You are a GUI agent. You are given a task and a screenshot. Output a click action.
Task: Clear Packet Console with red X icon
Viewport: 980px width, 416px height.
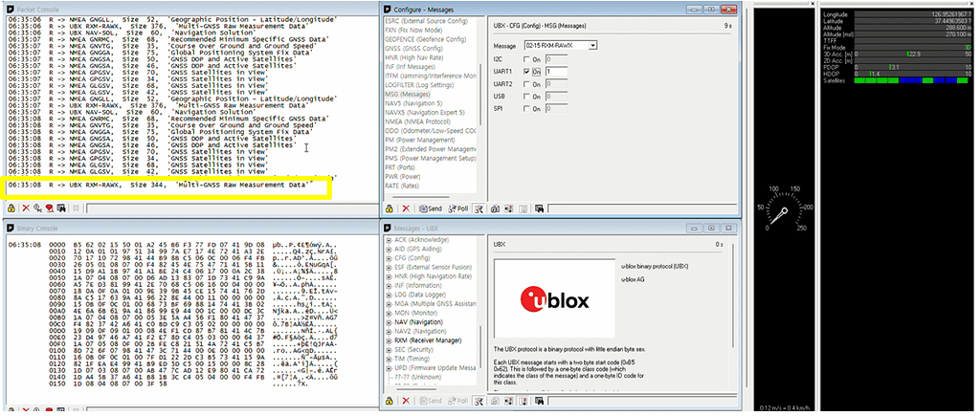pos(25,208)
